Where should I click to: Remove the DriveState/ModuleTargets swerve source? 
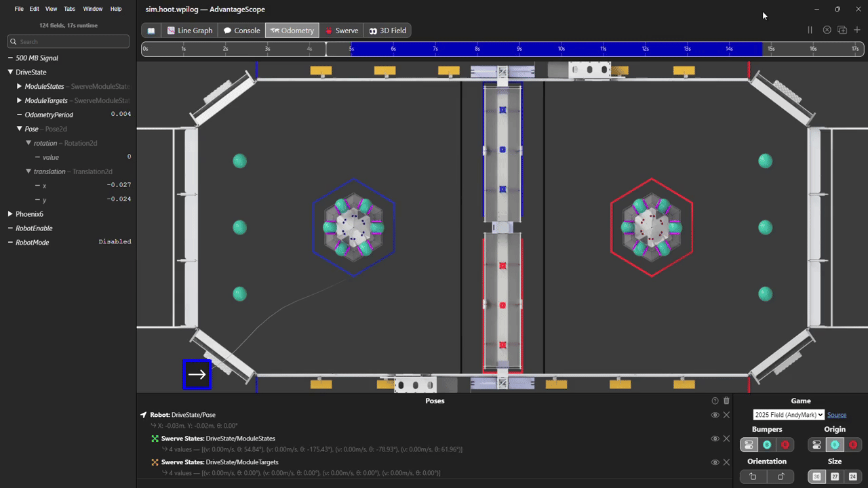[726, 462]
